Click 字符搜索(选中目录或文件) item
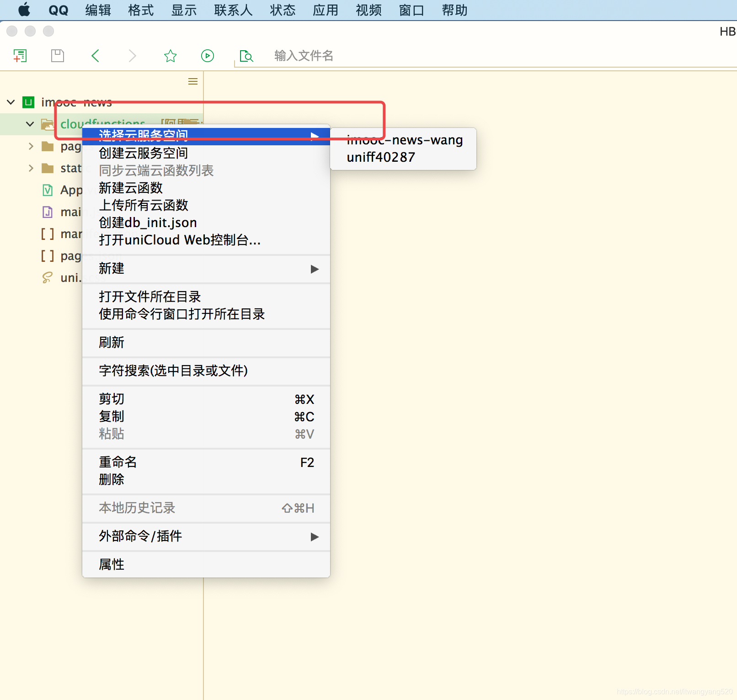Viewport: 737px width, 700px height. pyautogui.click(x=206, y=371)
